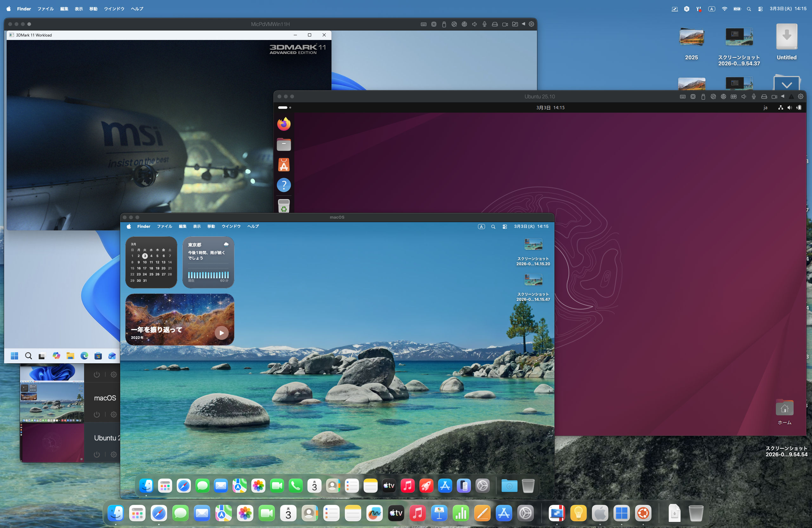The width and height of the screenshot is (812, 528).
Task: Click the Help icon in Ubuntu dock
Action: pos(284,185)
